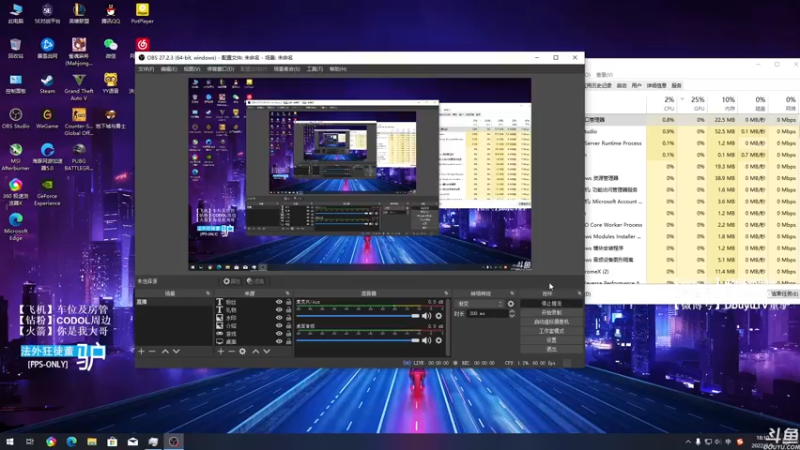800x450 pixels.
Task: Mute the desktop audio speaker icon
Action: [427, 340]
